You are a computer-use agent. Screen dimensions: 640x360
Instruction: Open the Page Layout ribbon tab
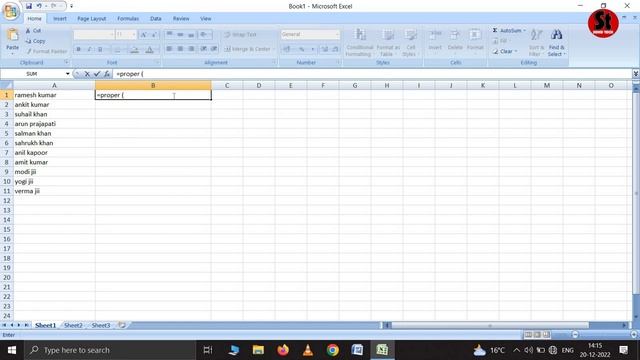tap(91, 19)
